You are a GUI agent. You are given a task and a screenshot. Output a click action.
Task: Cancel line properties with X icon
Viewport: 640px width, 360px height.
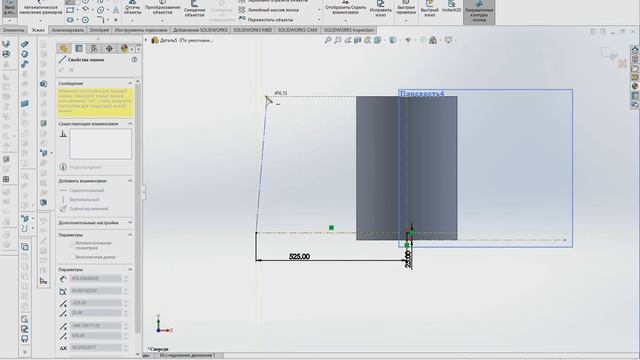(71, 70)
